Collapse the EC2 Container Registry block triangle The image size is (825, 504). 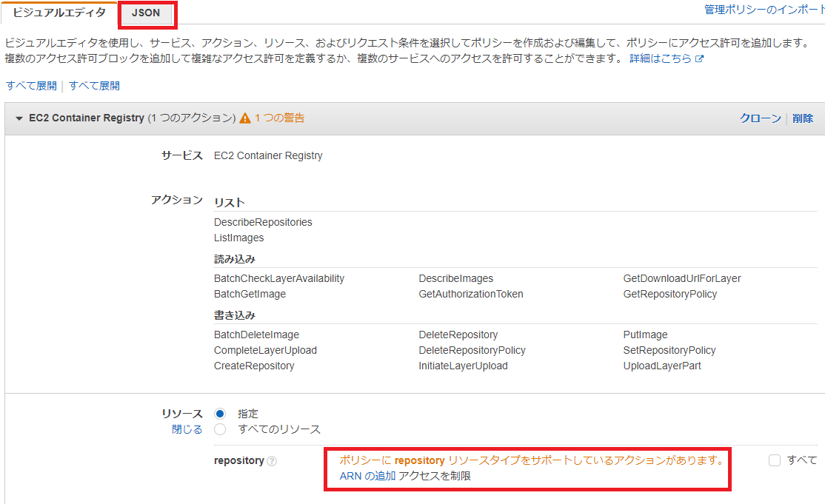(19, 118)
